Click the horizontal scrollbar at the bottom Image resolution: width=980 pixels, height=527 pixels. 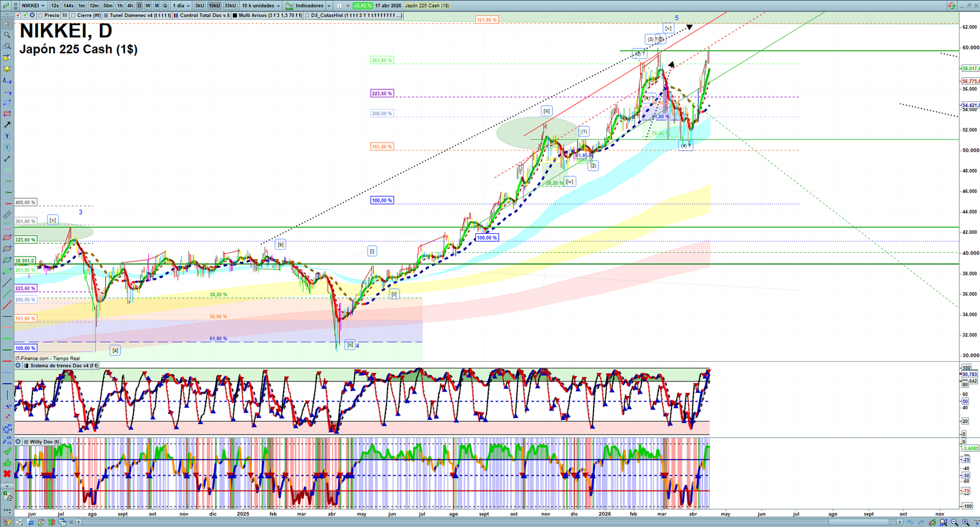(x=490, y=522)
